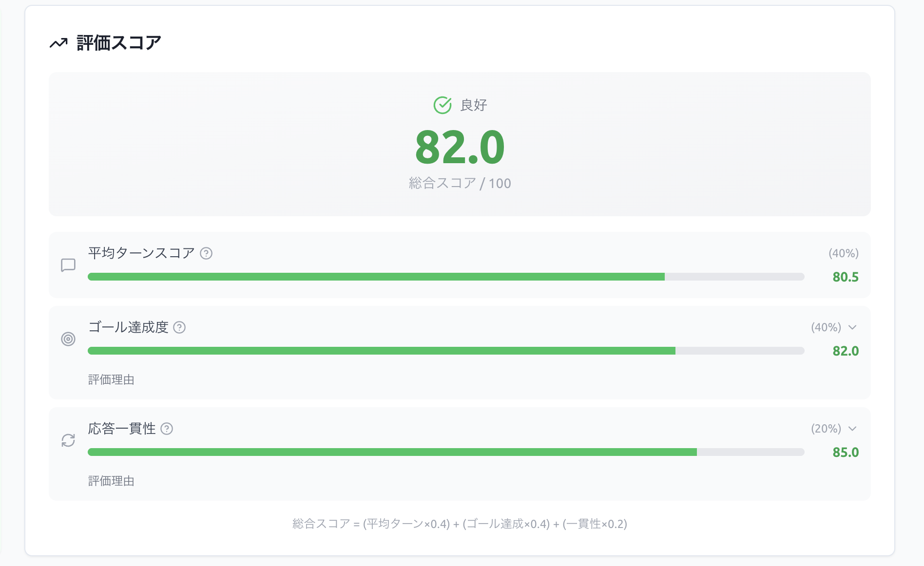924x566 pixels.
Task: Click the 平均ターンスコア progress bar
Action: coord(445,277)
